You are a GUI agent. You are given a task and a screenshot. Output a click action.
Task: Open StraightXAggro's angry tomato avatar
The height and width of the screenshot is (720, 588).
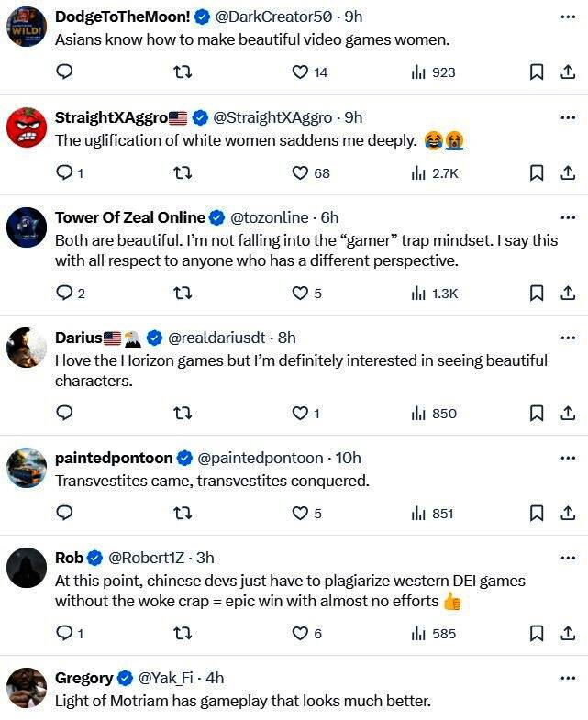pyautogui.click(x=27, y=127)
